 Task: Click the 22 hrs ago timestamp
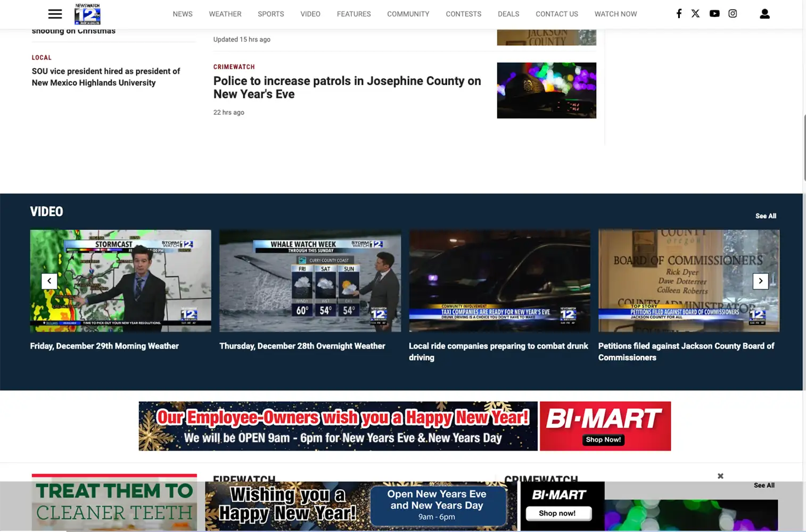229,112
